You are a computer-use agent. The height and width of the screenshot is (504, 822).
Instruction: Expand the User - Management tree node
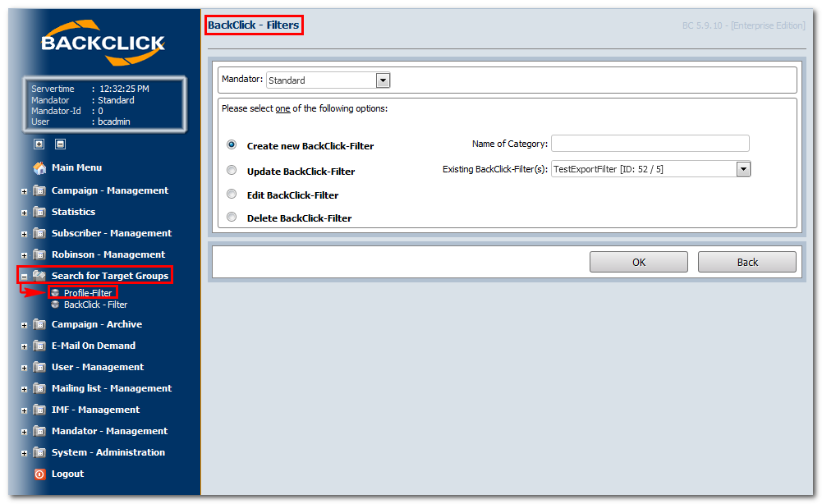pos(24,369)
